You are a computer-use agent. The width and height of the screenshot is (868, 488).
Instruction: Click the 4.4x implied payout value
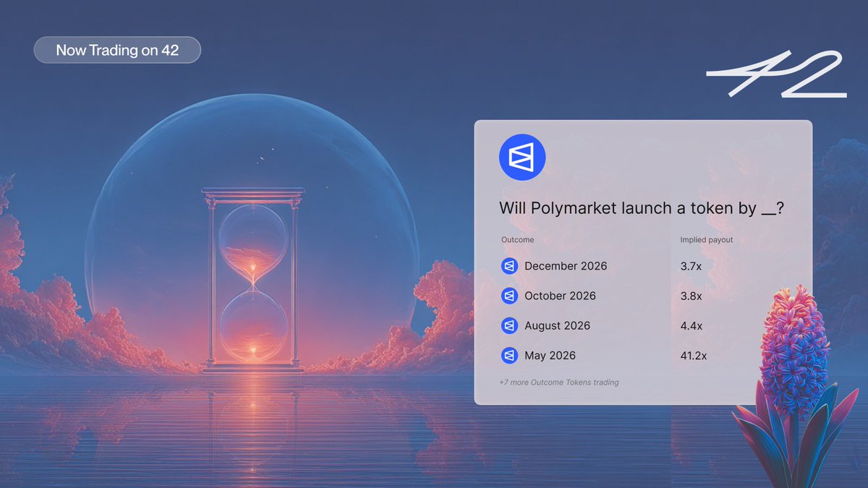tap(691, 325)
